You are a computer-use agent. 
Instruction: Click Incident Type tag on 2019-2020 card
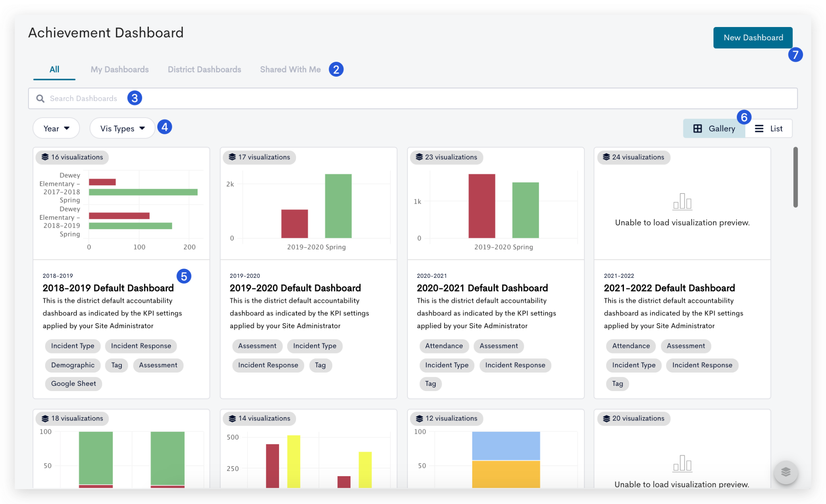(315, 346)
